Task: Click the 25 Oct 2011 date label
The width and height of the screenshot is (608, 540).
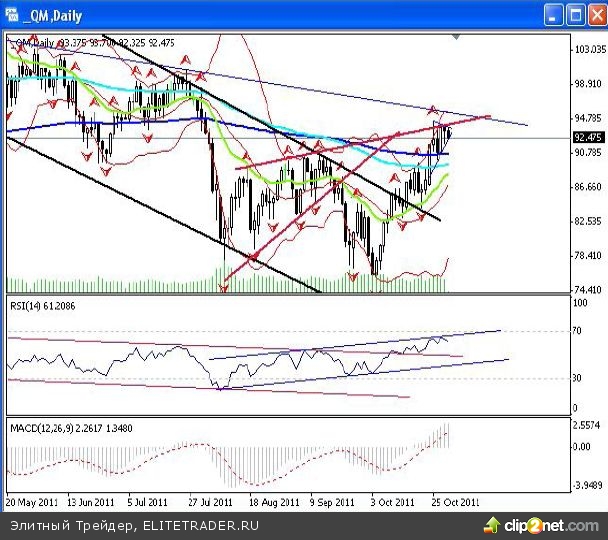Action: pyautogui.click(x=454, y=501)
